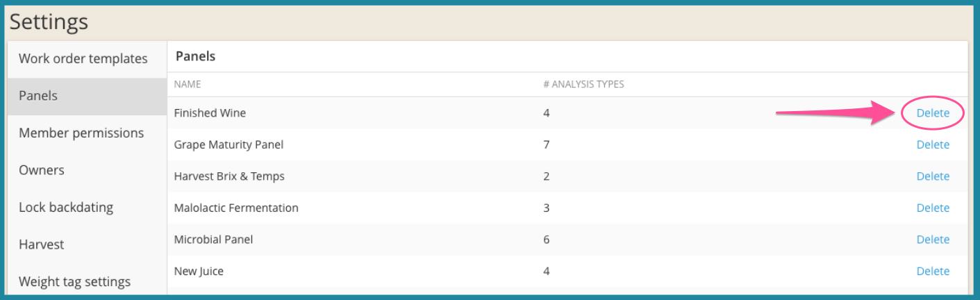Delete the Grape Maturity Panel
The image size is (980, 300).
[x=933, y=144]
